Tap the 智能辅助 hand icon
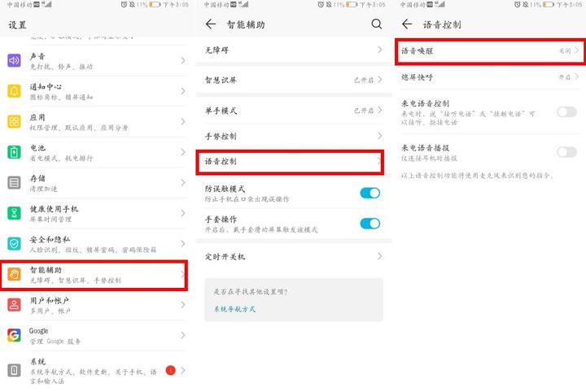Screen dimensions: 586x392 point(14,274)
